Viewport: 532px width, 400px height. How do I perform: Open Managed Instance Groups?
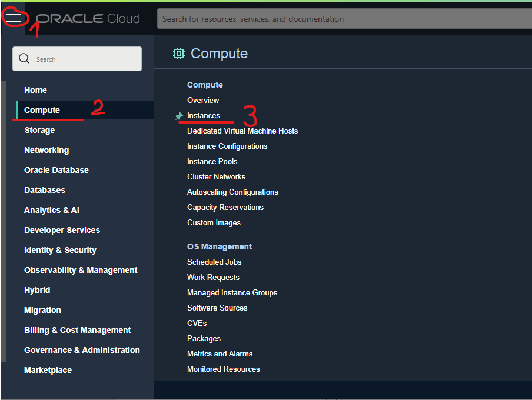(232, 292)
